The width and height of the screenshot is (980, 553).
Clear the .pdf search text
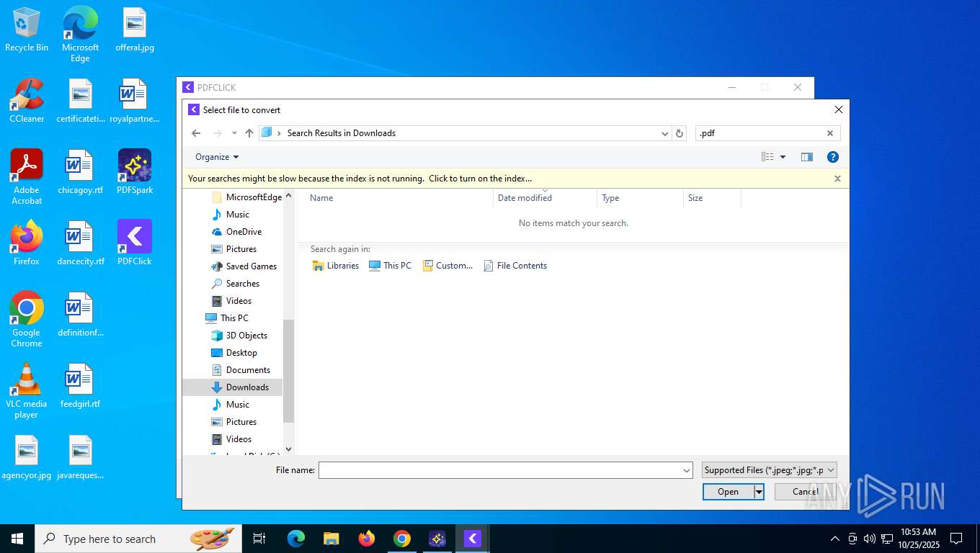pos(829,133)
